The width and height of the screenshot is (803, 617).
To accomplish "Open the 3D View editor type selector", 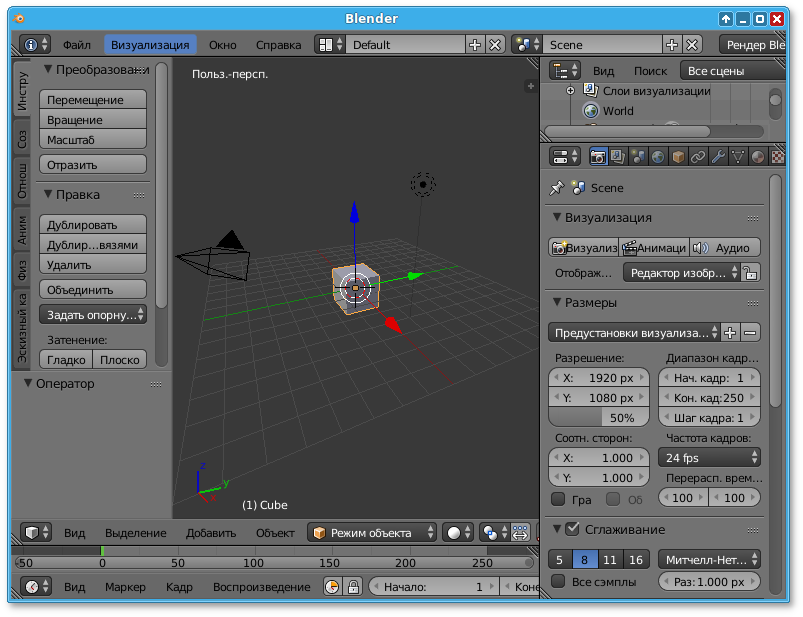I will [x=35, y=533].
